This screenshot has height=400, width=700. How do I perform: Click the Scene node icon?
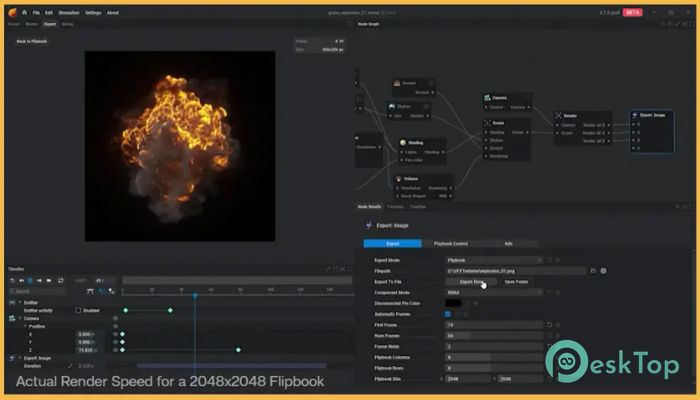point(487,123)
